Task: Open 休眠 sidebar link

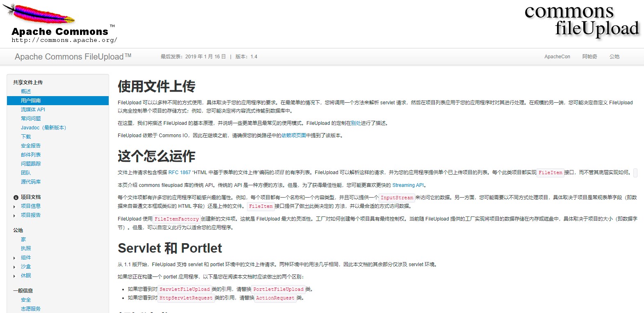Action: tap(26, 276)
